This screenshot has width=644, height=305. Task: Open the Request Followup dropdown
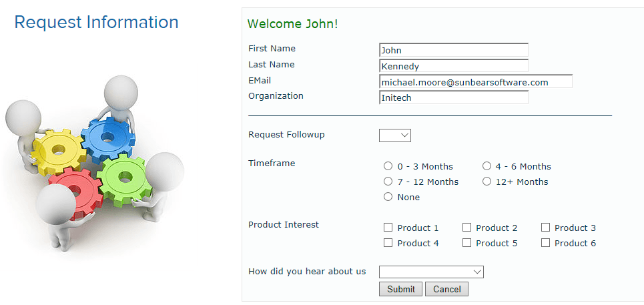click(x=395, y=135)
